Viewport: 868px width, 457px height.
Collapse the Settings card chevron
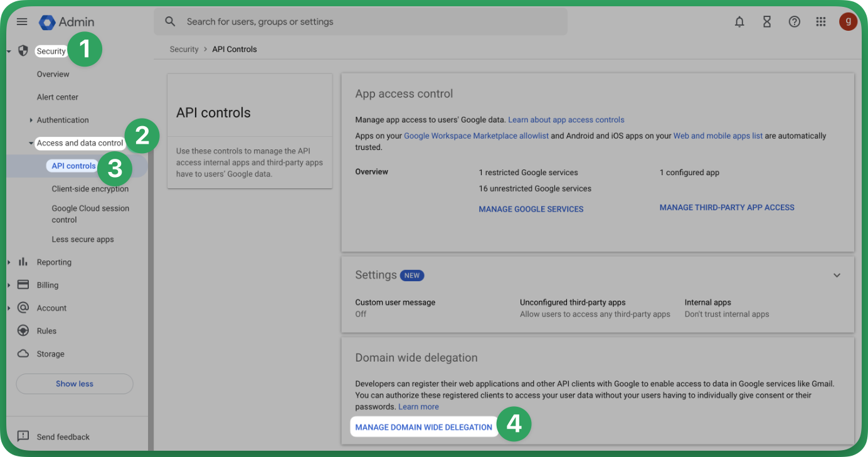tap(837, 276)
